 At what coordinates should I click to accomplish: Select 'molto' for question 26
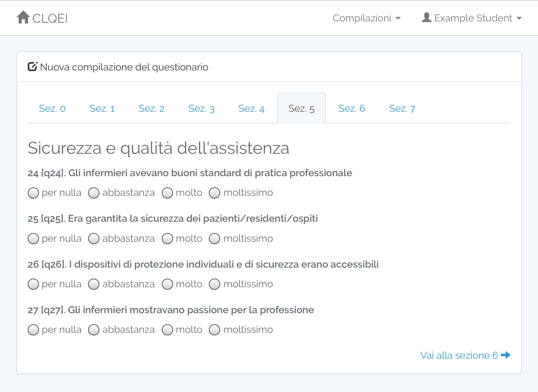coord(167,284)
